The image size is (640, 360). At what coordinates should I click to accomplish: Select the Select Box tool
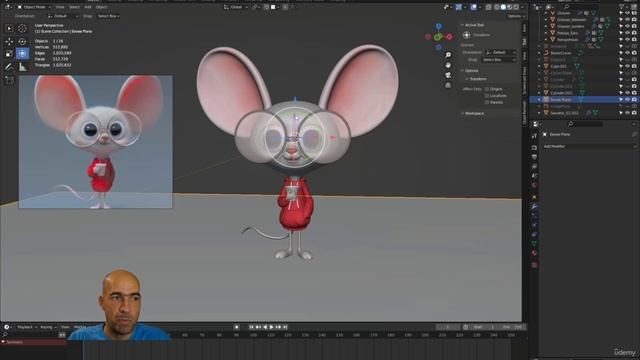pyautogui.click(x=9, y=28)
